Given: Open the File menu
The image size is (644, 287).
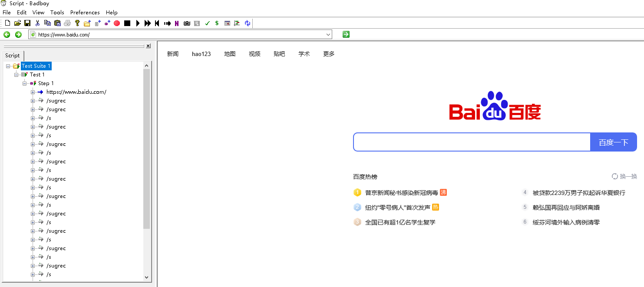Looking at the screenshot, I should pos(7,12).
